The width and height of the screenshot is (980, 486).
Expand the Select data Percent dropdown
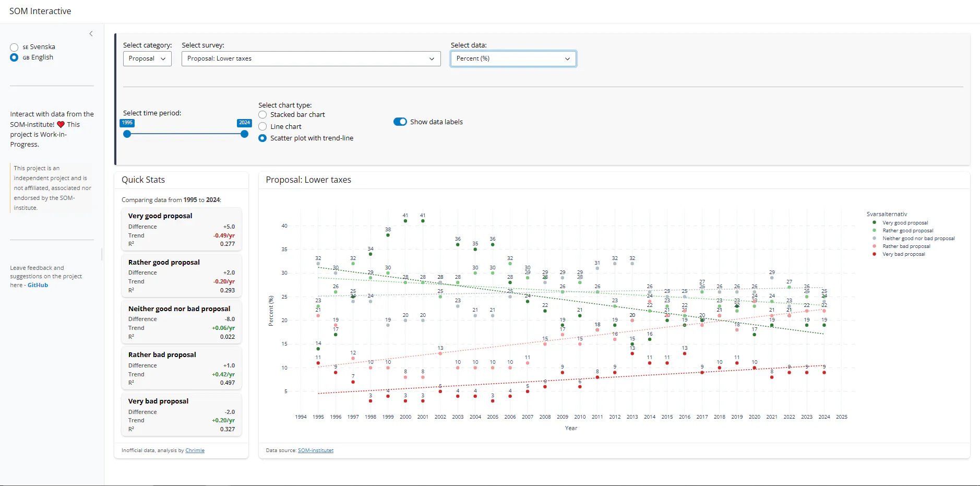tap(513, 58)
